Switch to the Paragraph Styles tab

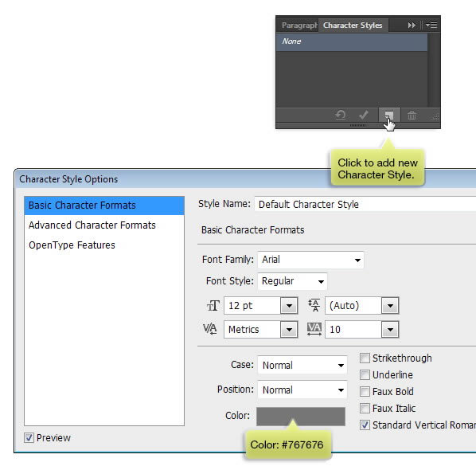tap(298, 25)
